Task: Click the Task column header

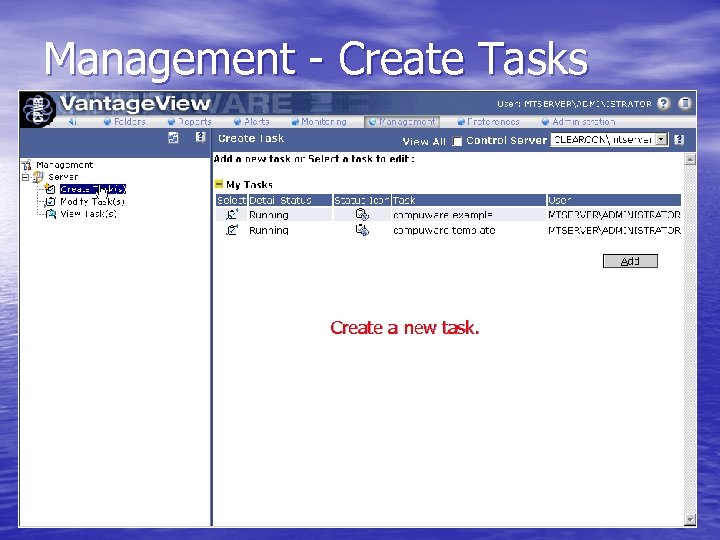Action: (x=469, y=200)
